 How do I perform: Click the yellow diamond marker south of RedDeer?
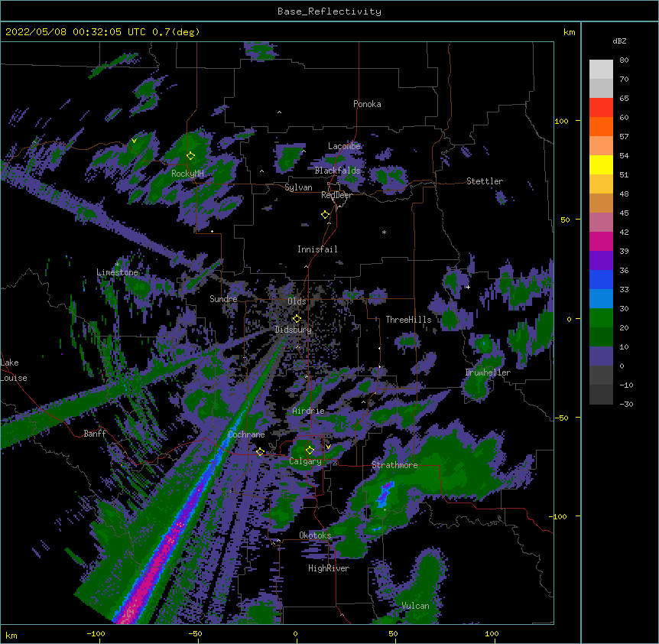(x=326, y=215)
